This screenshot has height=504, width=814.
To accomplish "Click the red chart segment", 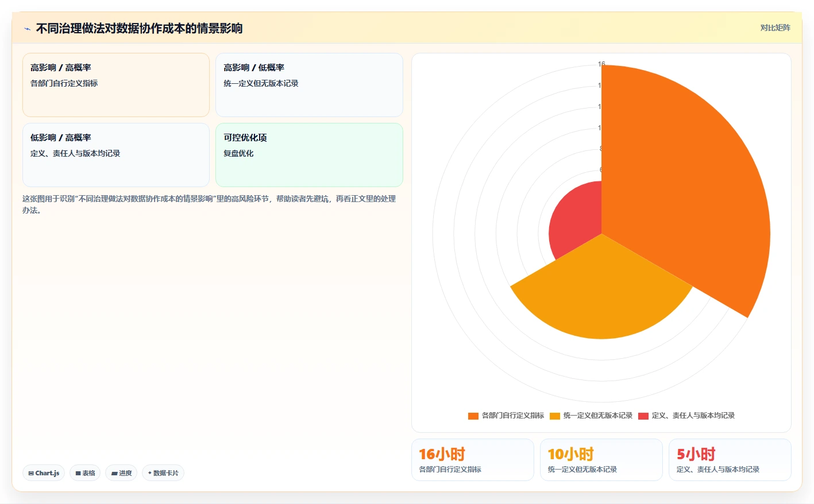I will (574, 221).
